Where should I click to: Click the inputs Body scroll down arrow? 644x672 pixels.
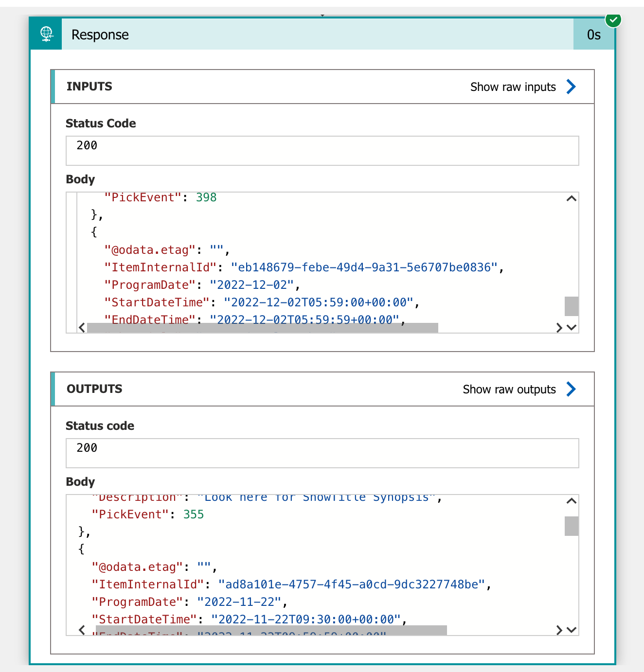[572, 328]
